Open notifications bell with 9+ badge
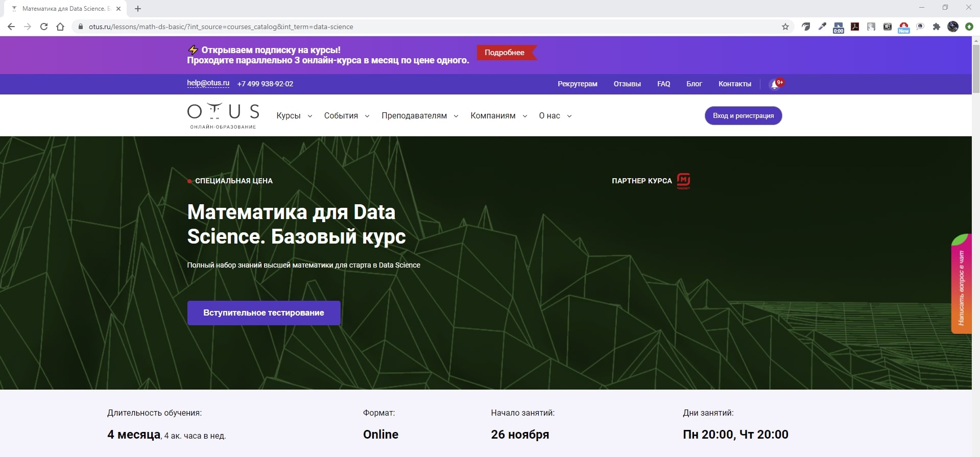This screenshot has width=980, height=457. pyautogui.click(x=775, y=84)
